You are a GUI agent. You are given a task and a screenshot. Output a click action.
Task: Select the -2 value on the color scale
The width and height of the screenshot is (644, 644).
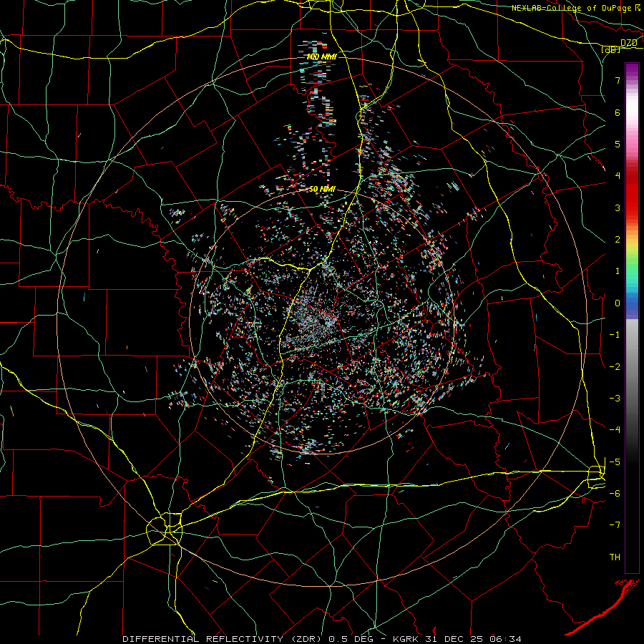[615, 367]
